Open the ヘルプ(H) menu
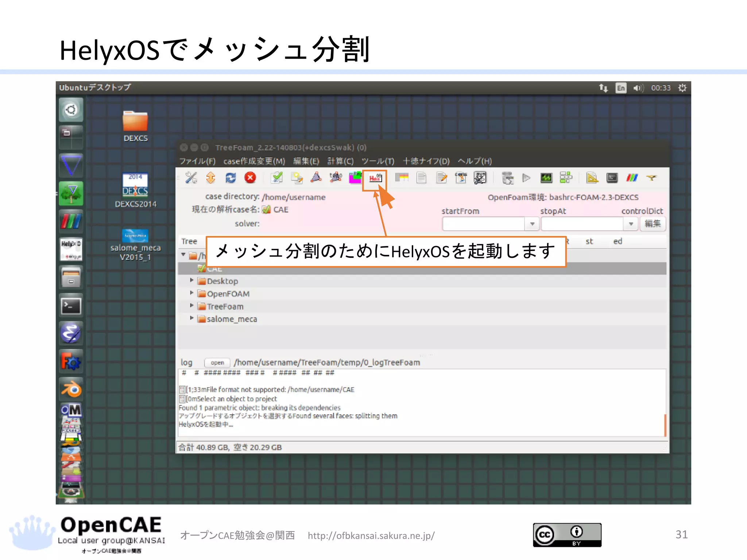 (x=475, y=161)
